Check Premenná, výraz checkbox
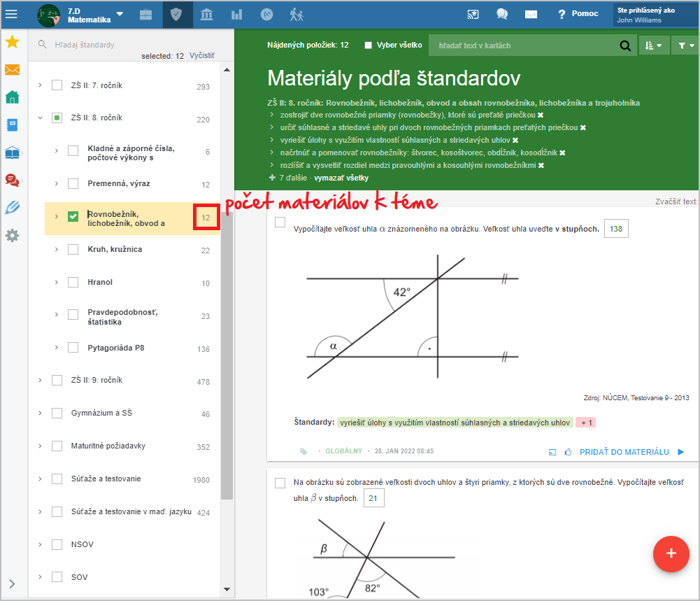 point(73,183)
